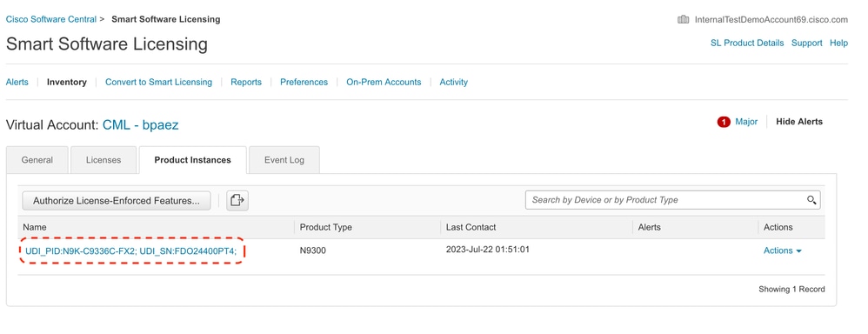Open Convert to Smart Licensing
868x334 pixels.
pyautogui.click(x=159, y=82)
